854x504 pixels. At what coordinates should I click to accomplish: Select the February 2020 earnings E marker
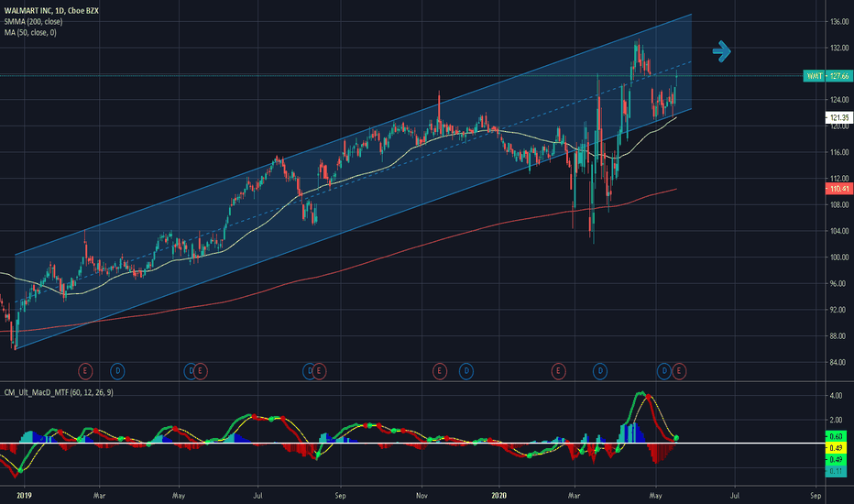[558, 372]
